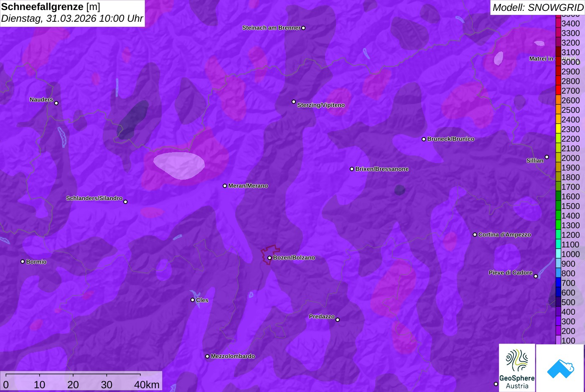Viewport: 585px width, 392px height.
Task: Click the Nauders location marker dot
Action: [x=56, y=103]
